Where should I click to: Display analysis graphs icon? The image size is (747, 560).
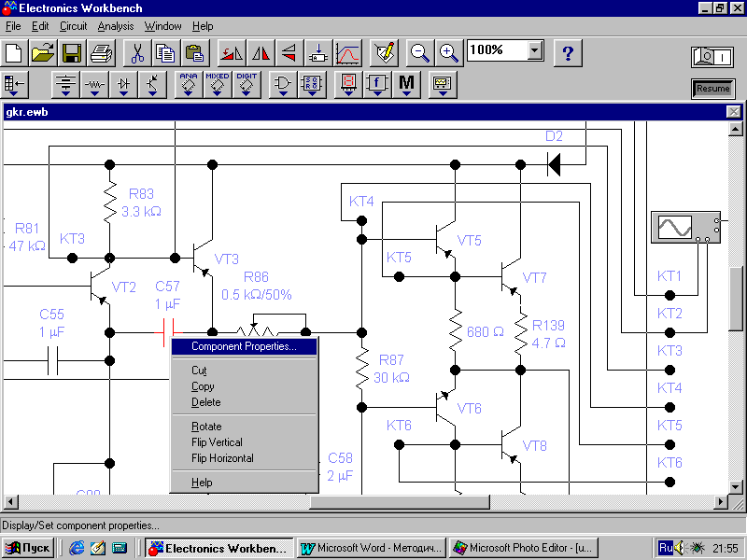pyautogui.click(x=347, y=53)
